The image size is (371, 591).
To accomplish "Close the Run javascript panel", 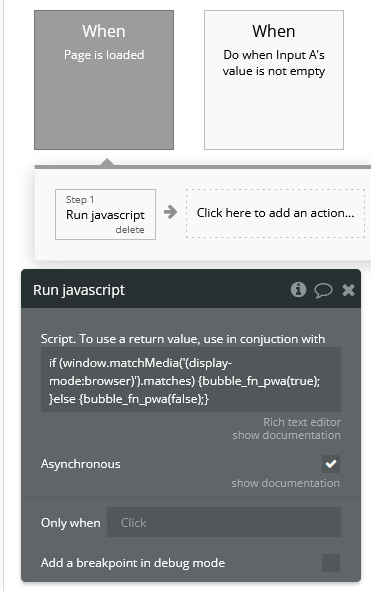I will 348,290.
